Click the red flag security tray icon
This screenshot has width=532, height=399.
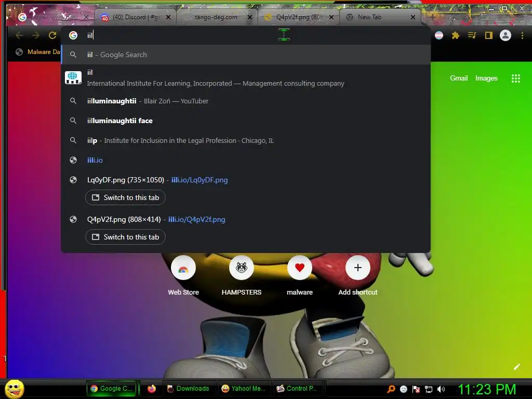pyautogui.click(x=416, y=389)
